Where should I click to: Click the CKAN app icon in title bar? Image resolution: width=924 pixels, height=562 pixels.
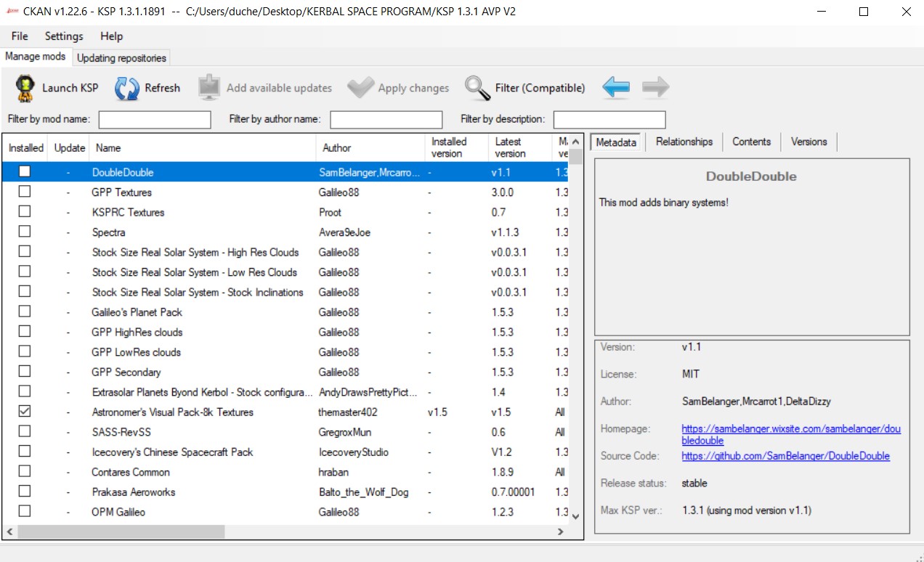[x=11, y=12]
